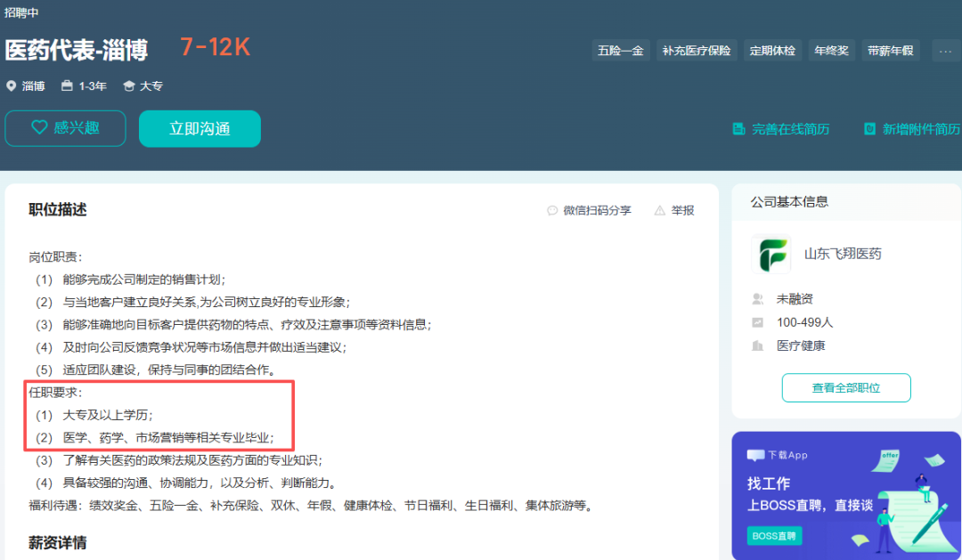Click the job title 医药代表-淄博

76,50
